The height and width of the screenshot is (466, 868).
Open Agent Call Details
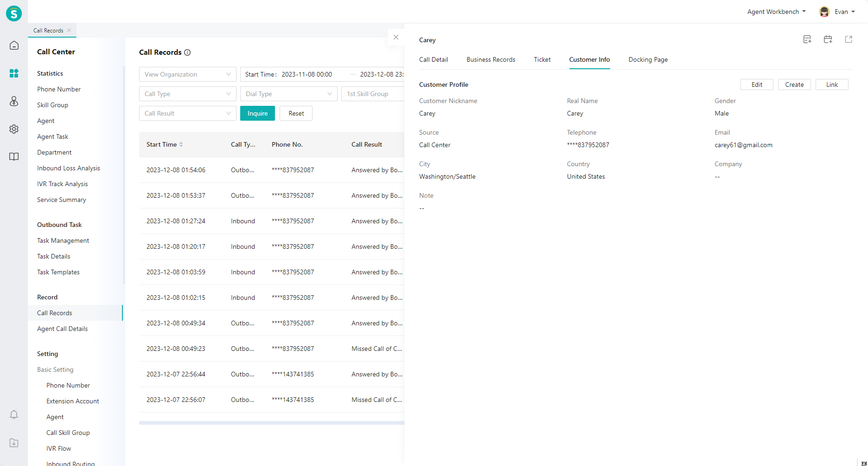point(62,329)
